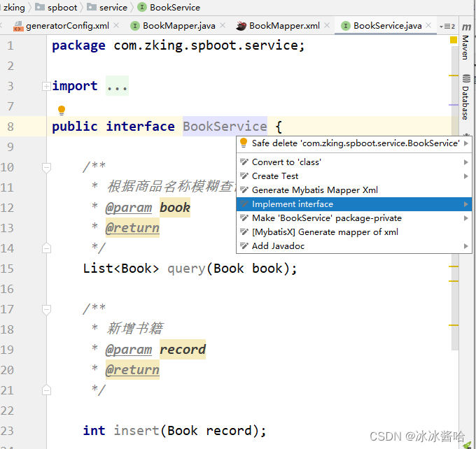Click pencil icon beside Generate Mybatis Mapper Xml
Image resolution: width=476 pixels, height=449 pixels.
[x=244, y=190]
